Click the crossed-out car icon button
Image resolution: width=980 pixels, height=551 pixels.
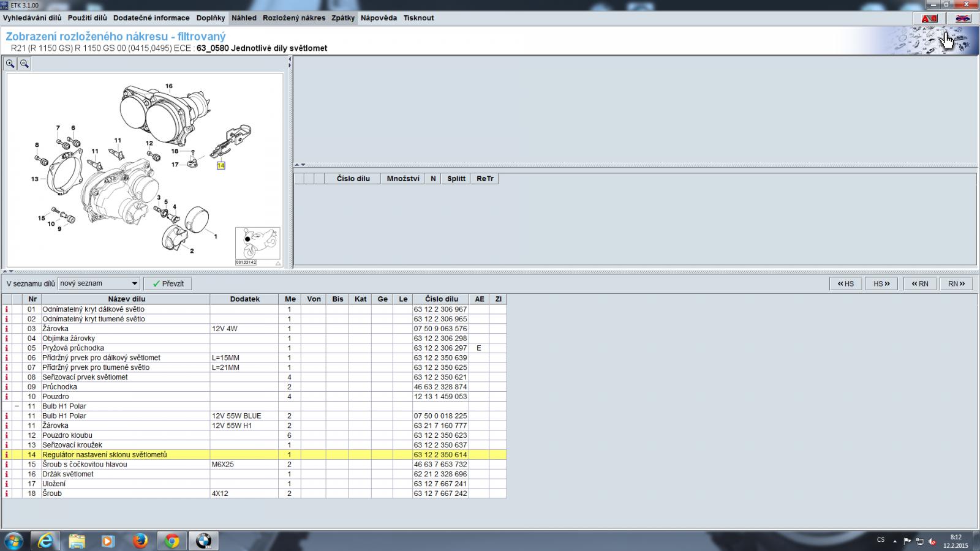tap(963, 18)
